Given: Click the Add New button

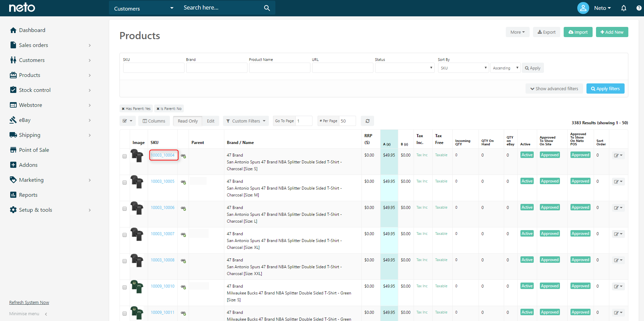Looking at the screenshot, I should click(x=612, y=32).
